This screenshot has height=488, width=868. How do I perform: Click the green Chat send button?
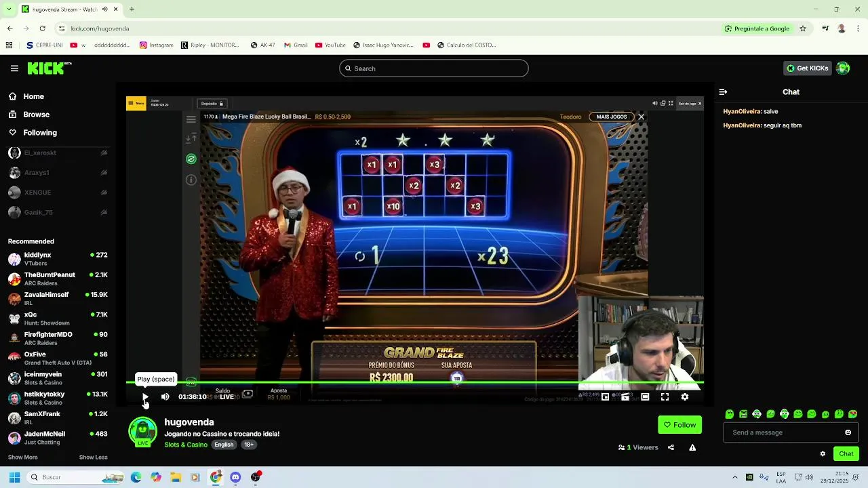point(846,453)
